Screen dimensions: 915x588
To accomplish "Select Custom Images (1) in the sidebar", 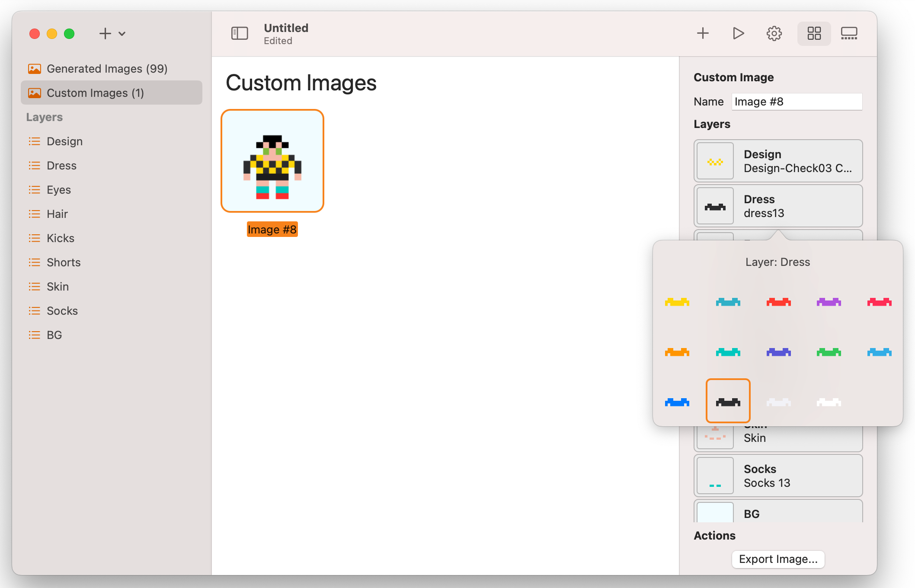I will (x=95, y=93).
